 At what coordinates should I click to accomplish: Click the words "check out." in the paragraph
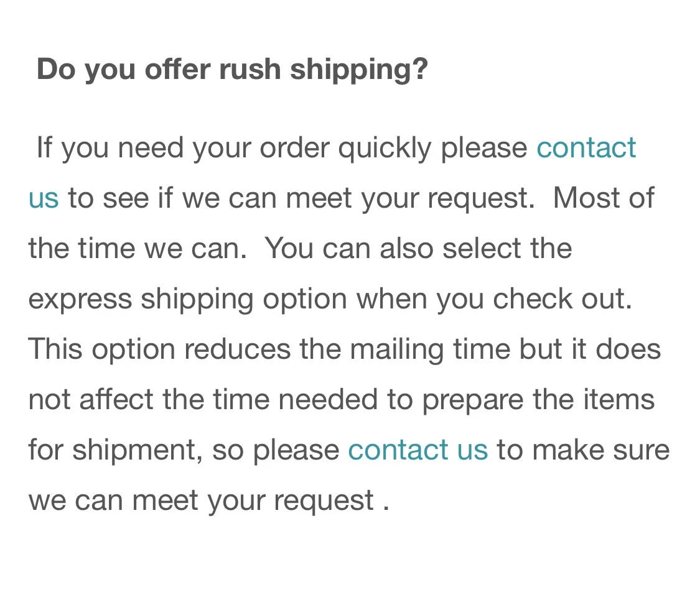[562, 299]
